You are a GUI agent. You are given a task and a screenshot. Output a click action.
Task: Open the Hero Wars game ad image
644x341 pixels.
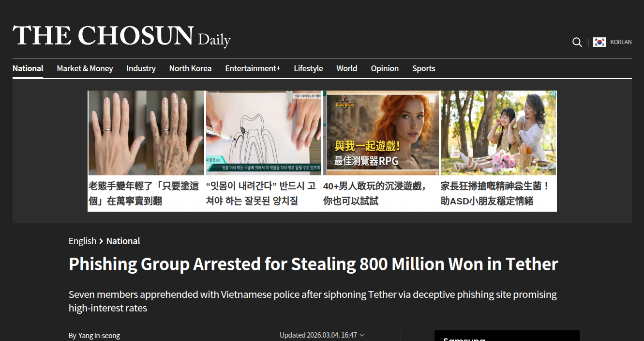381,133
